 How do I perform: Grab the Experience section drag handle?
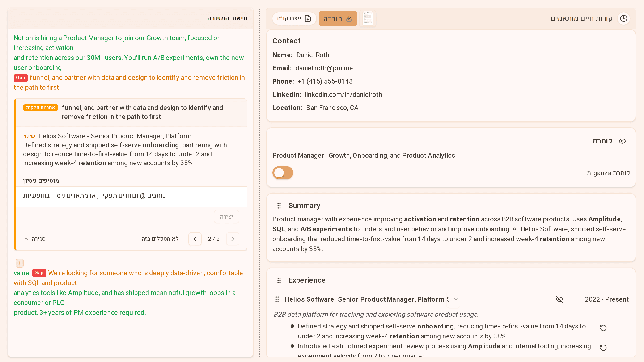point(279,280)
